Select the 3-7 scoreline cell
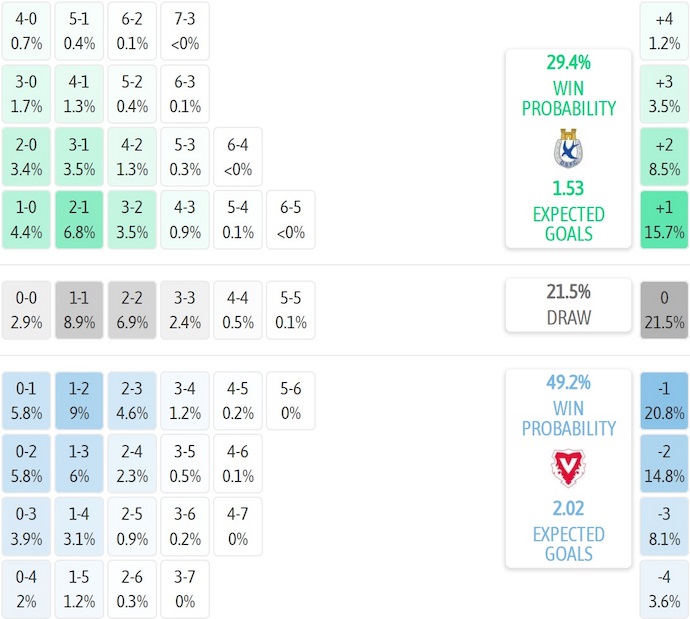690x619 pixels. coord(184,590)
